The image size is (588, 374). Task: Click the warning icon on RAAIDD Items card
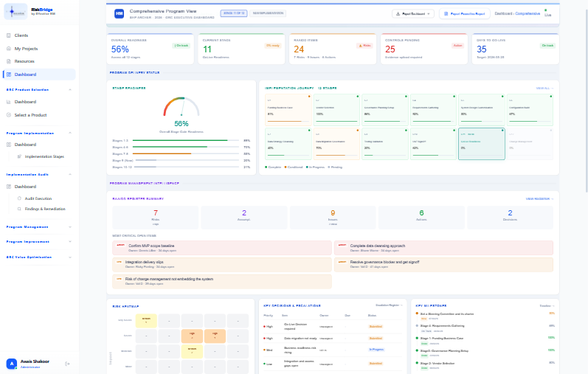click(x=360, y=46)
